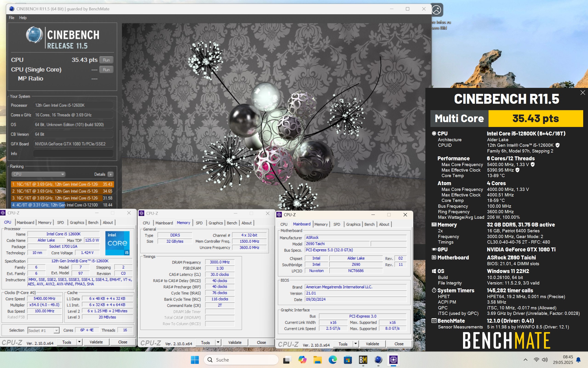Select ranking entry scoring 34.65
The image size is (588, 368).
coord(62,191)
